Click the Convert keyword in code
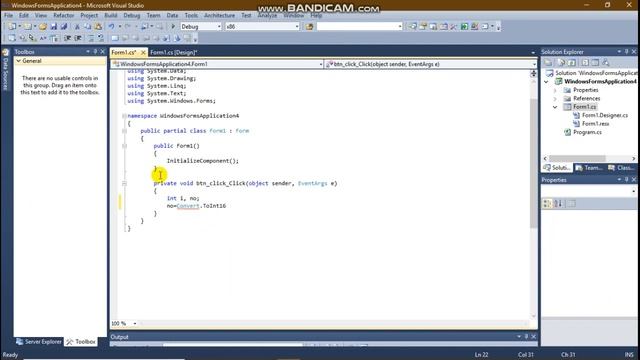Image resolution: width=640 pixels, height=360 pixels. (188, 206)
